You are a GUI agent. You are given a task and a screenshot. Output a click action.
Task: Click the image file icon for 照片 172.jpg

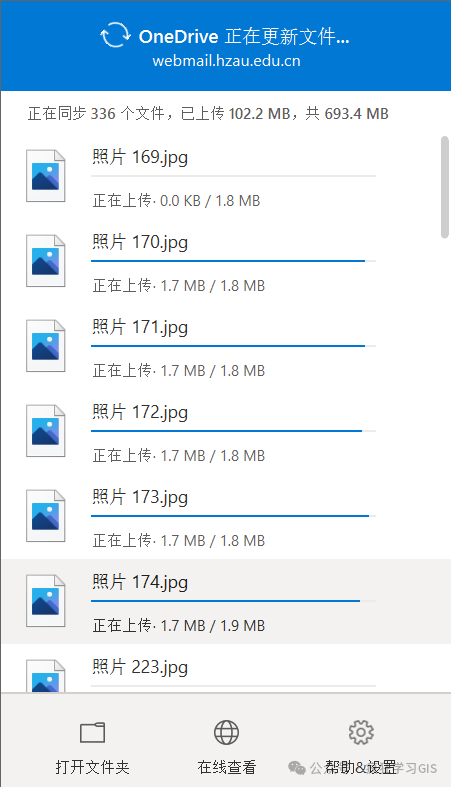point(46,430)
